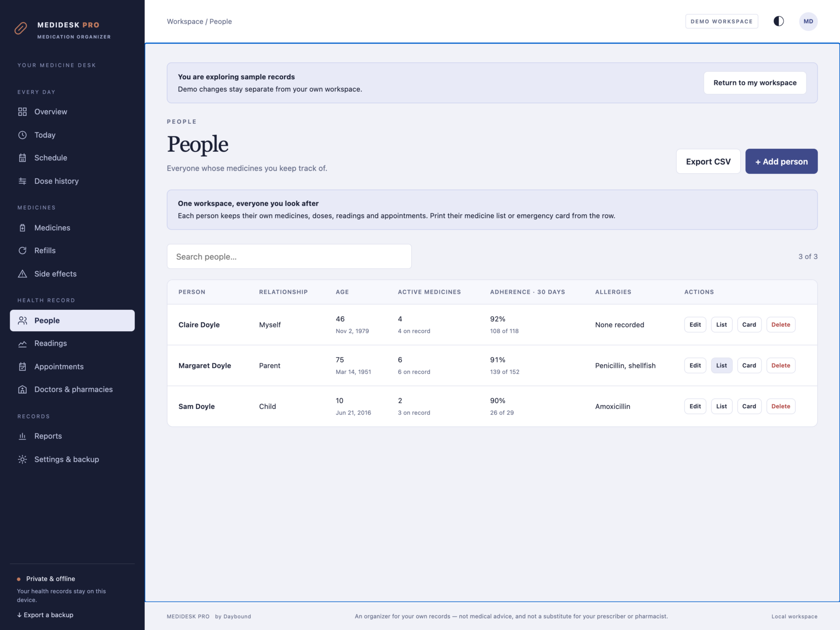Open Medicines page from sidebar
The image size is (840, 630).
click(x=72, y=228)
